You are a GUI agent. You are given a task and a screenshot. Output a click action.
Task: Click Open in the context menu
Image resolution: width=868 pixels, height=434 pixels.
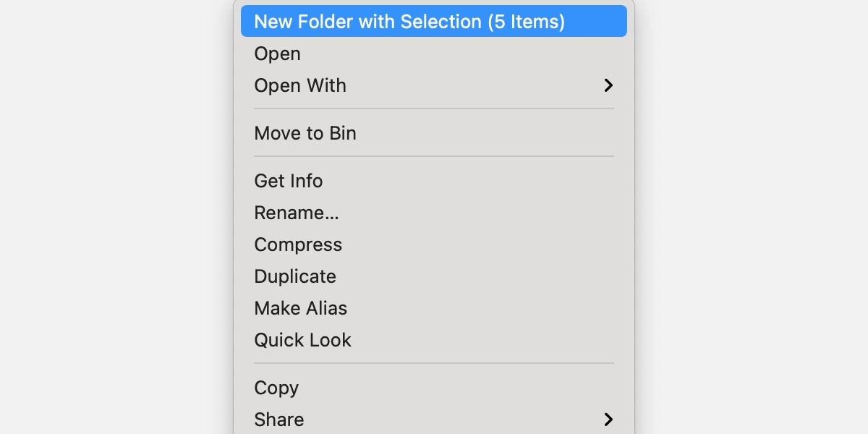point(278,54)
